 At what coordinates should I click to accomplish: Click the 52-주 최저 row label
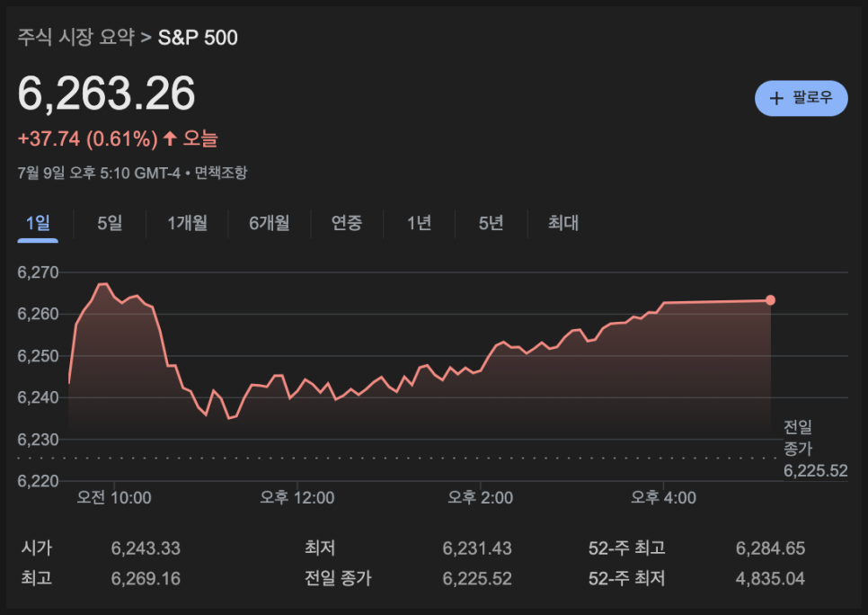[x=626, y=579]
